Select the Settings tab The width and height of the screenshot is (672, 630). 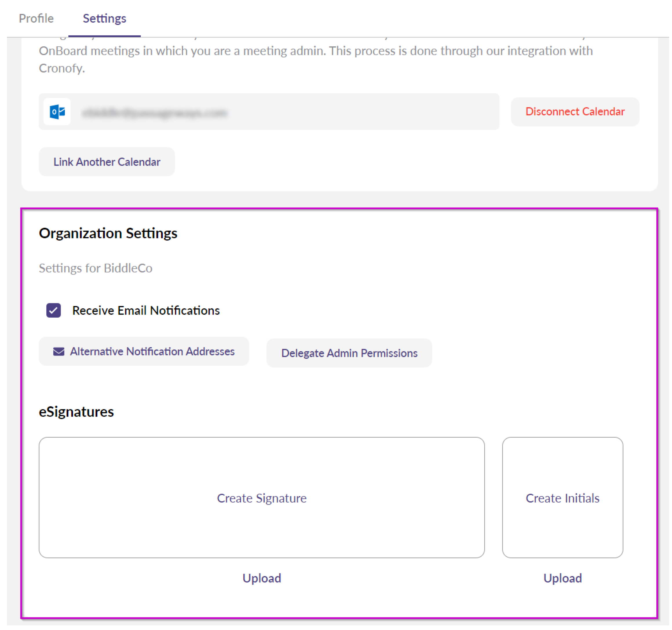coord(105,18)
